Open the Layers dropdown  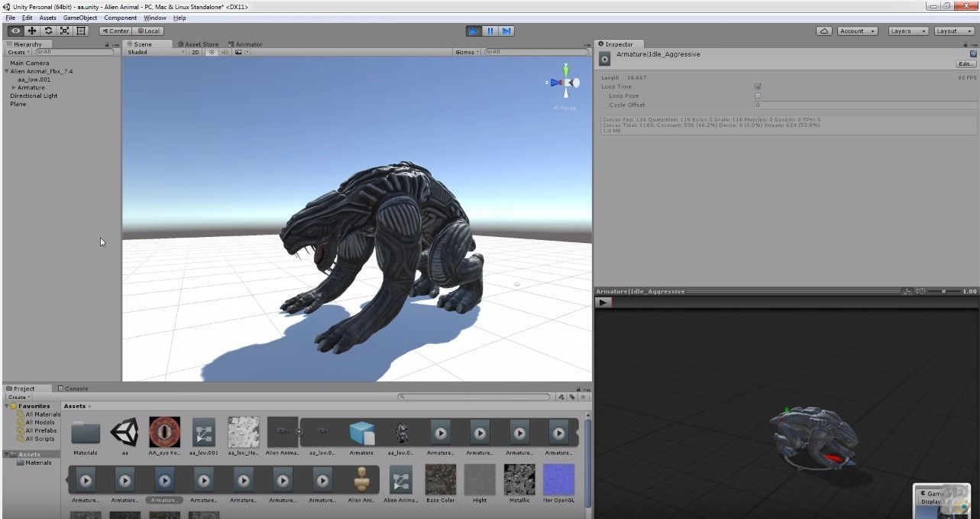(x=907, y=31)
